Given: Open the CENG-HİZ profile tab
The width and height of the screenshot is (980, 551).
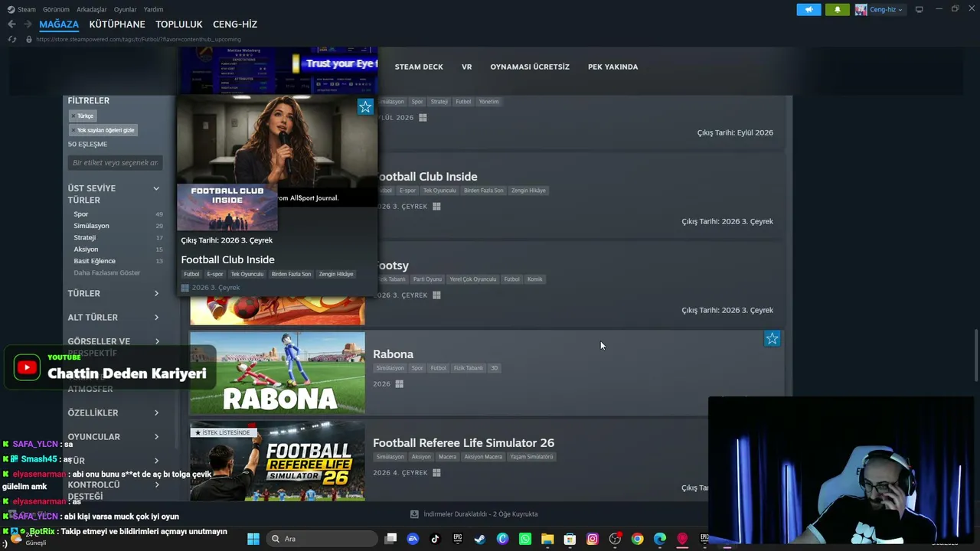Looking at the screenshot, I should 235,24.
